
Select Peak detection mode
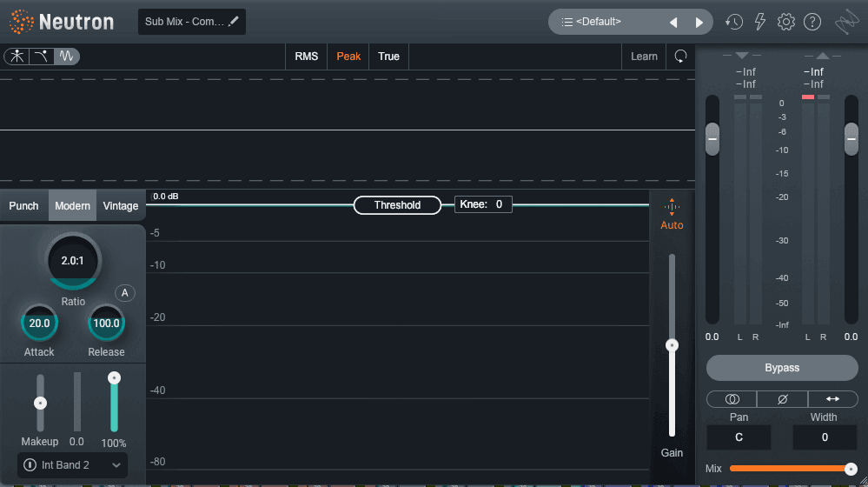pyautogui.click(x=348, y=57)
